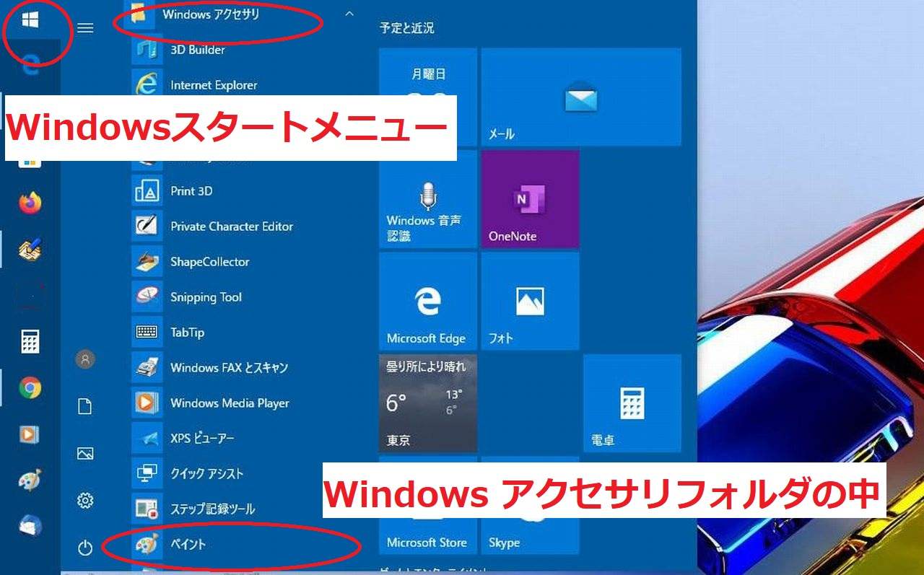Image resolution: width=924 pixels, height=575 pixels.
Task: Open the Microsoft Edge tile
Action: tap(428, 301)
